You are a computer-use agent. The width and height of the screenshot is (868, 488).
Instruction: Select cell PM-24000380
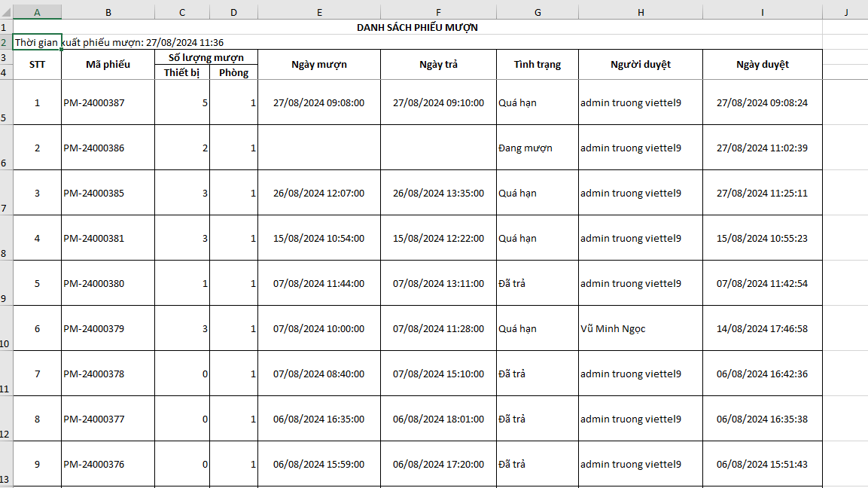click(x=108, y=283)
